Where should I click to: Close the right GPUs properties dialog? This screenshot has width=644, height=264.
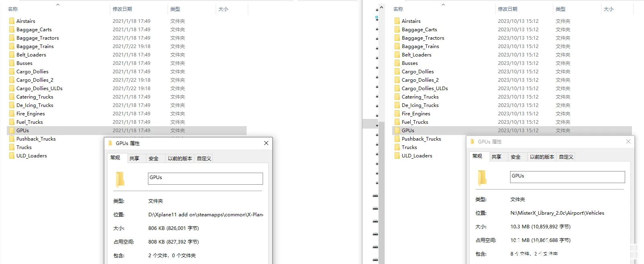[628, 141]
